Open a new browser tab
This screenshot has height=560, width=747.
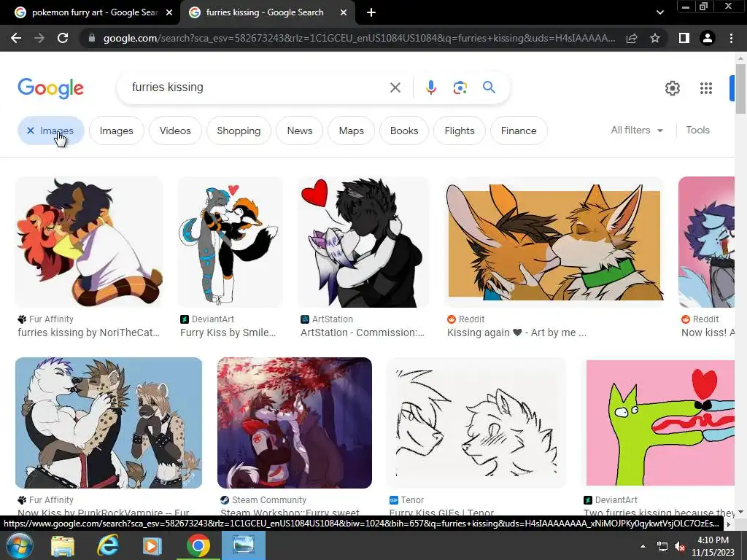[371, 12]
